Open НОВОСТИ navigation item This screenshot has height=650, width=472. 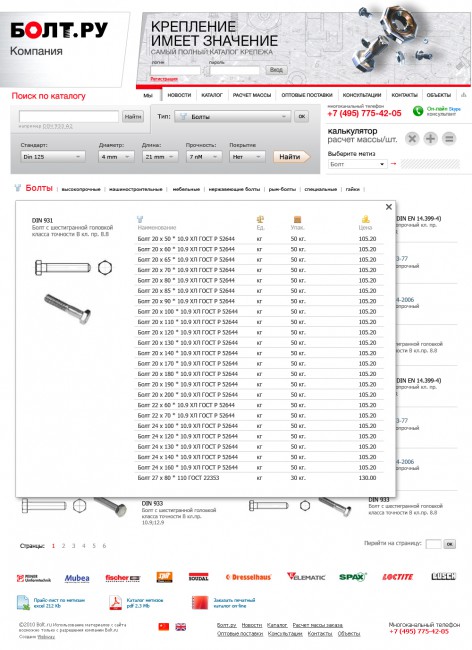tap(179, 95)
